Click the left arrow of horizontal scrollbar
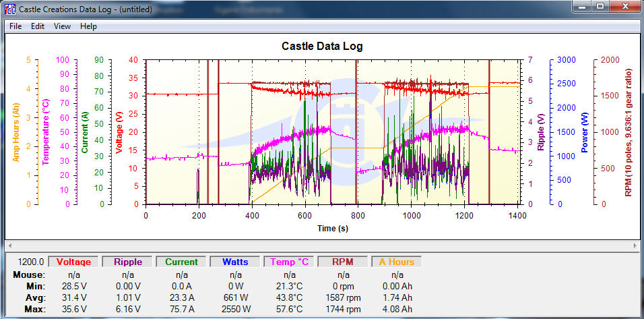The width and height of the screenshot is (644, 319). click(10, 245)
